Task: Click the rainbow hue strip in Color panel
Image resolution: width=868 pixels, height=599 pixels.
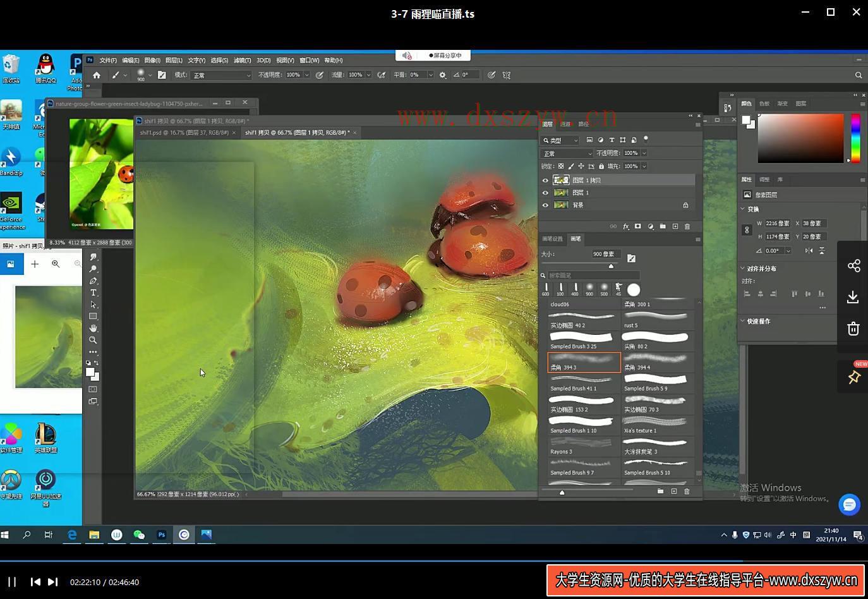Action: coord(855,138)
